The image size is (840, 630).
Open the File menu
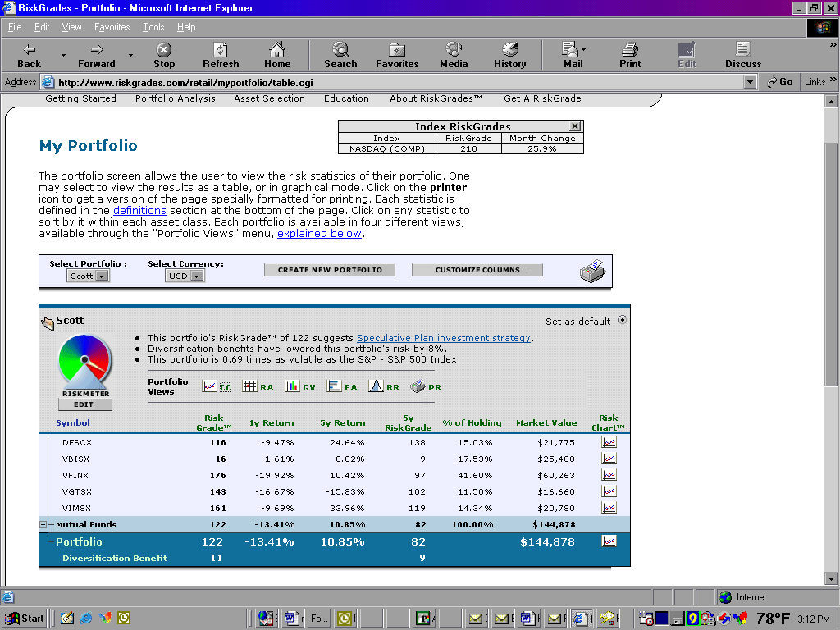(x=15, y=27)
